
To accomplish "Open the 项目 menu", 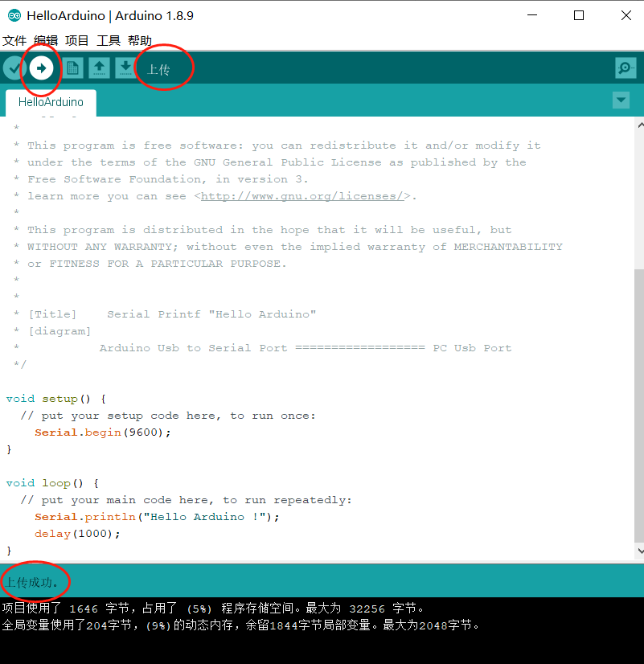I will [x=76, y=41].
